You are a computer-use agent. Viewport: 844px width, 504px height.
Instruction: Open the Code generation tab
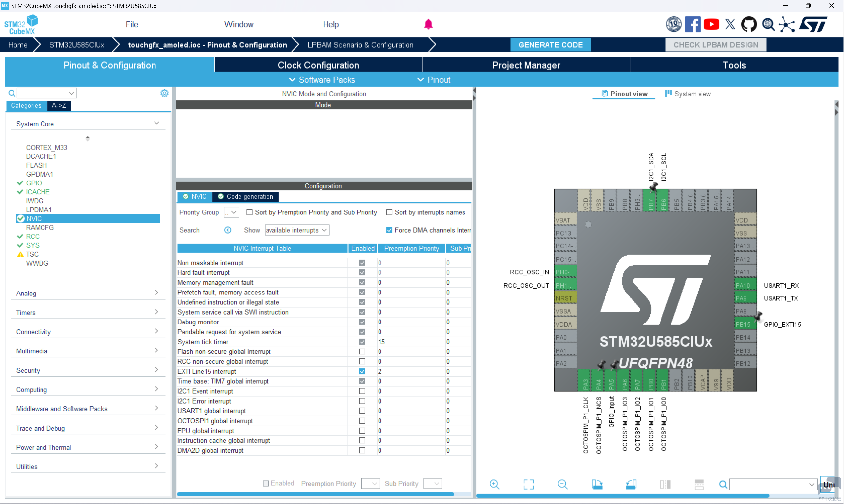click(x=245, y=197)
